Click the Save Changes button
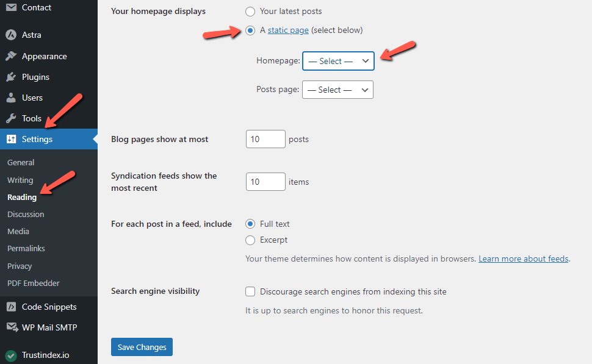Screen dimensions: 592x364 (x=142, y=347)
